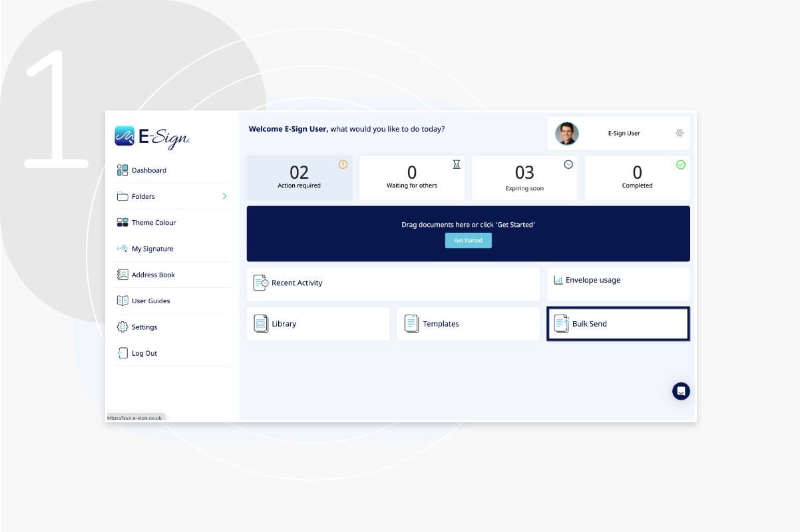The image size is (800, 532).
Task: Click the User Guides book icon
Action: coord(122,301)
